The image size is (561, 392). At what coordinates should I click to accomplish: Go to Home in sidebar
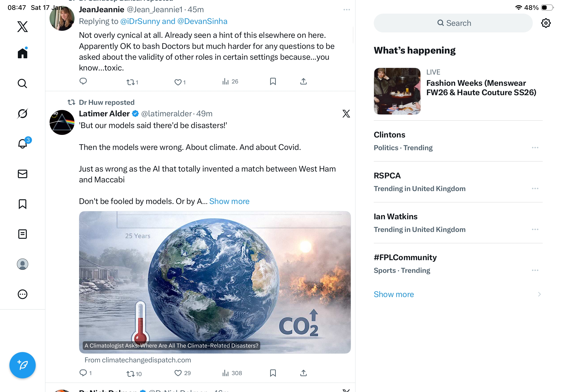pyautogui.click(x=23, y=53)
